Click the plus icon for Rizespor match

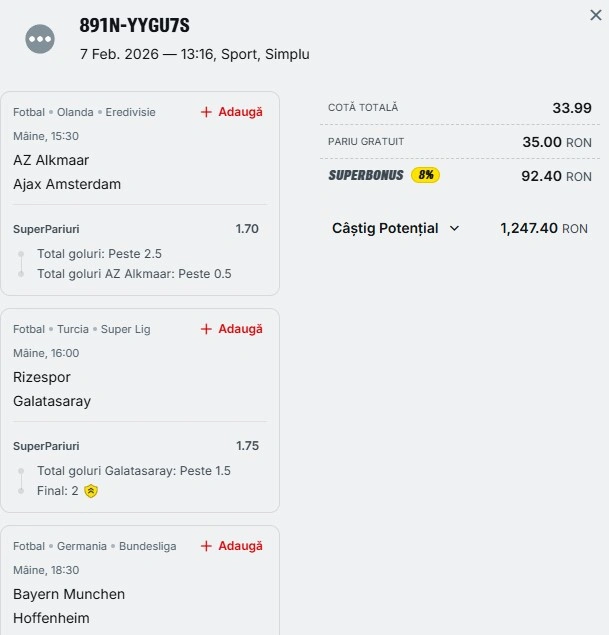tap(206, 329)
